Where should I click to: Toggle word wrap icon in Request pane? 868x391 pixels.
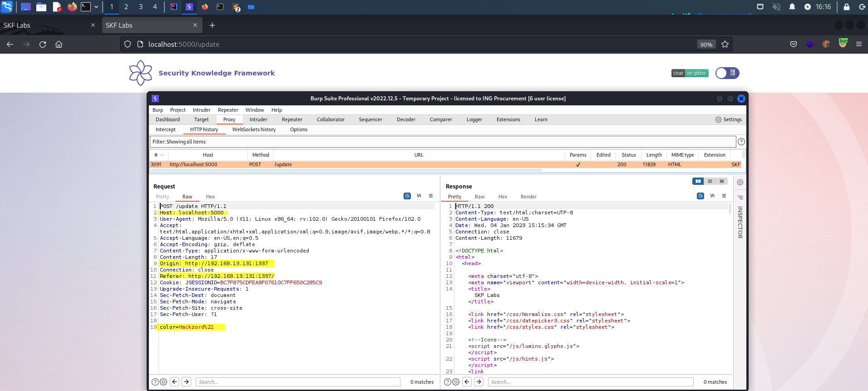pyautogui.click(x=407, y=196)
